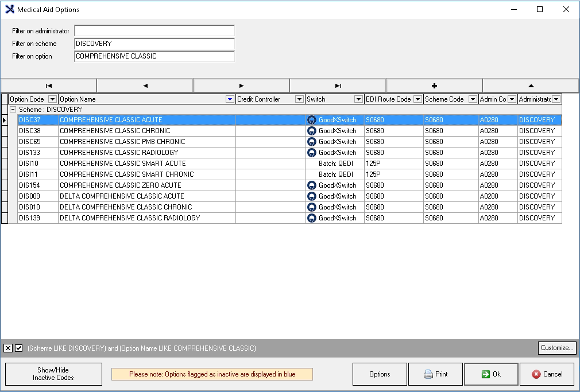Screen dimensions: 580x392
Task: Toggle Show/Hide Inactive Codes
Action: (x=53, y=374)
